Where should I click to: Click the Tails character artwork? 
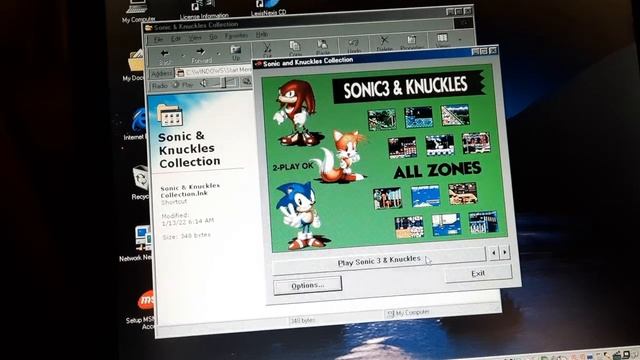pyautogui.click(x=341, y=157)
